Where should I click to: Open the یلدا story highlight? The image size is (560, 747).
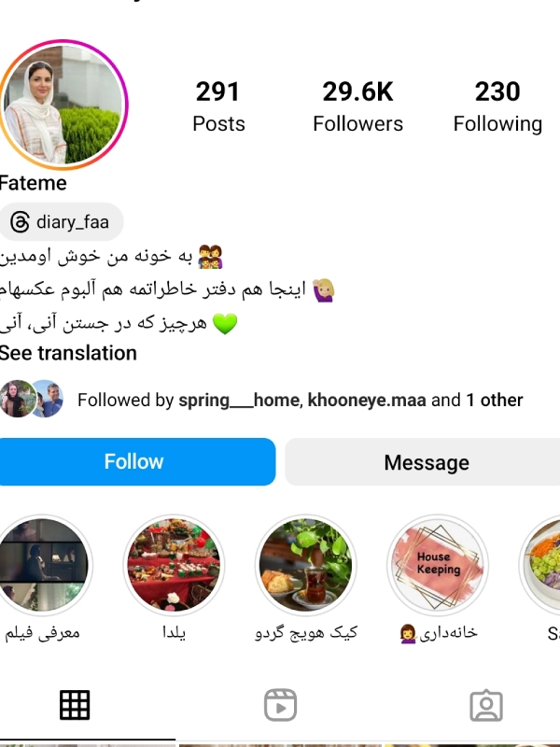point(174,565)
